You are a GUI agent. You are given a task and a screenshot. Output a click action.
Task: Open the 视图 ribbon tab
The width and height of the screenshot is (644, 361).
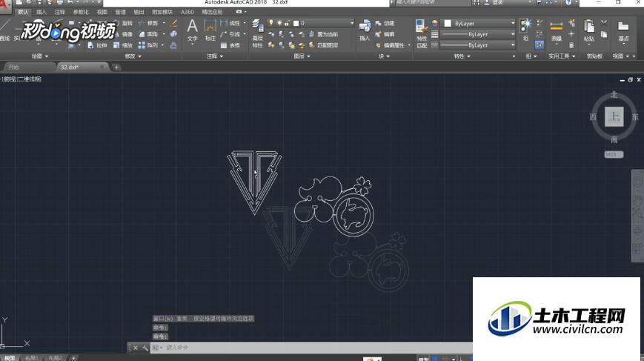pos(102,12)
